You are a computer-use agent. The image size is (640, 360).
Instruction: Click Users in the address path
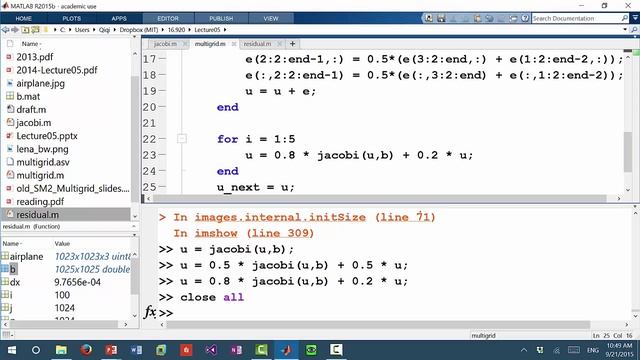pos(82,30)
